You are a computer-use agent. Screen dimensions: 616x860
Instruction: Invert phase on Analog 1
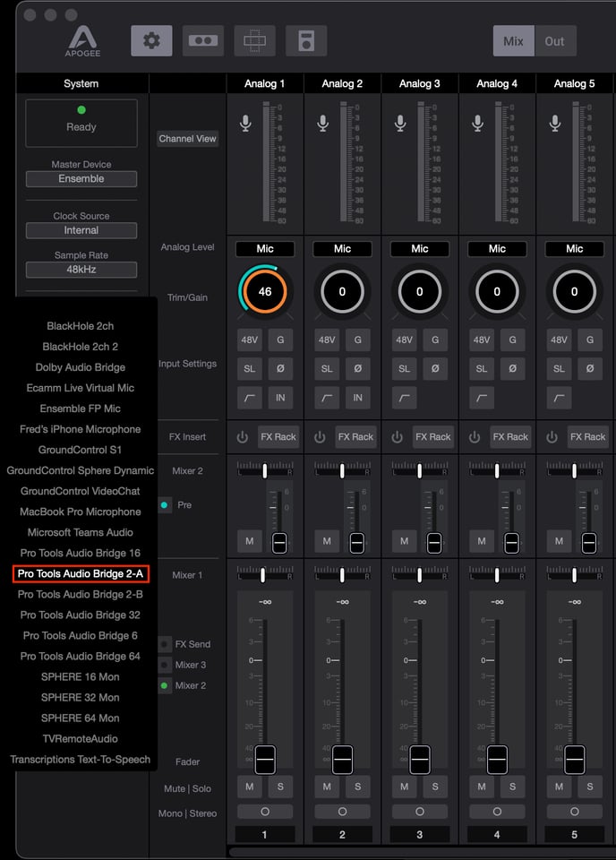(x=280, y=368)
